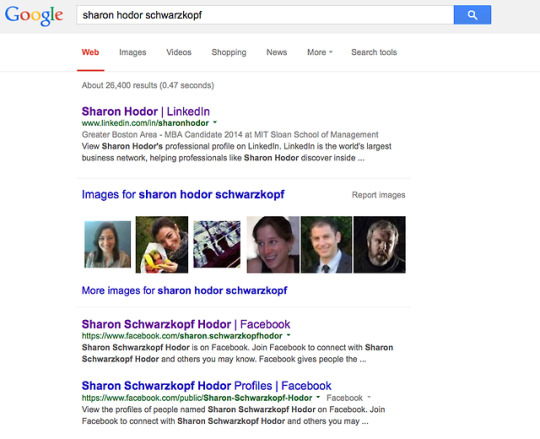Click the 'About 26,400 results' text
This screenshot has height=439, width=540.
point(148,85)
